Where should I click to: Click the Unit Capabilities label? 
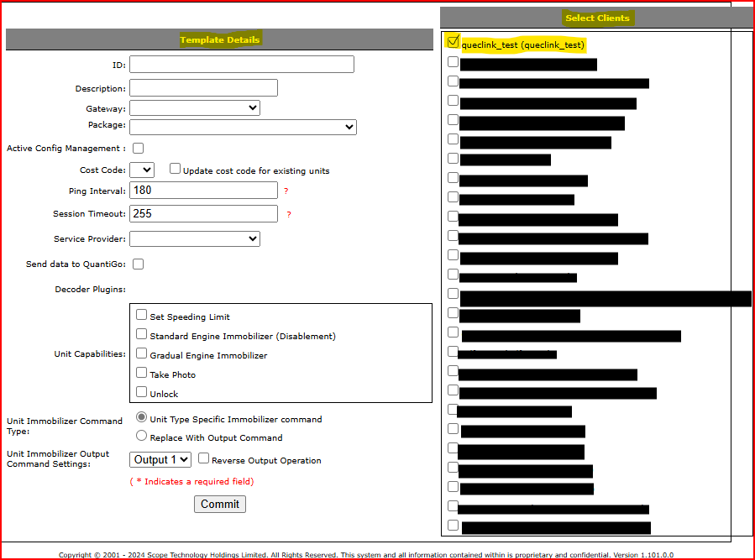coord(90,354)
